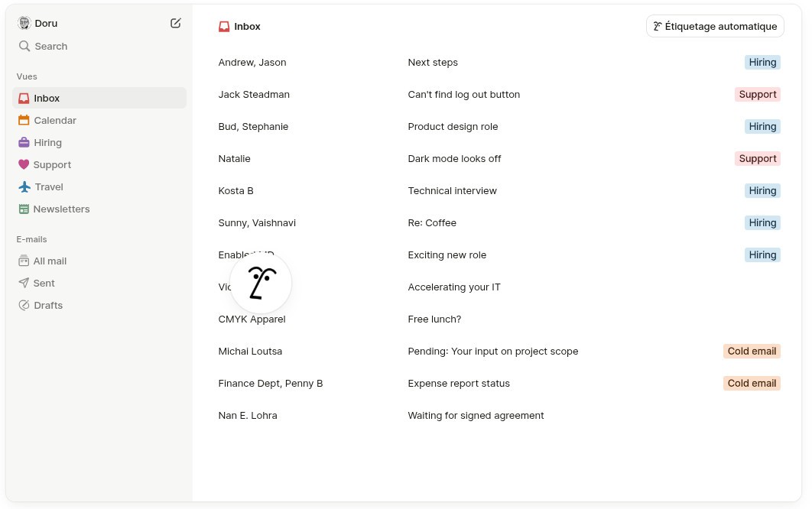Open the Waiting for signed agreement email
Screen dimensions: 812x509
pyautogui.click(x=499, y=415)
